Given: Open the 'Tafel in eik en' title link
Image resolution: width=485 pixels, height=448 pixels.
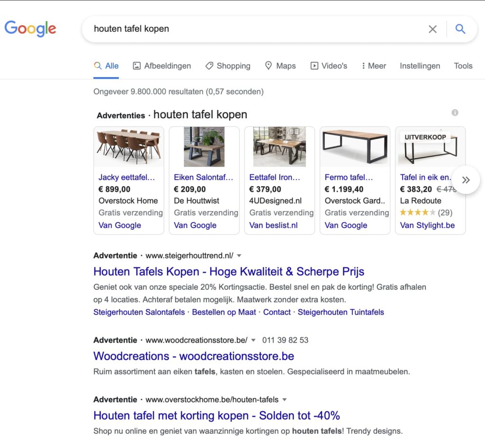Looking at the screenshot, I should pyautogui.click(x=426, y=177).
